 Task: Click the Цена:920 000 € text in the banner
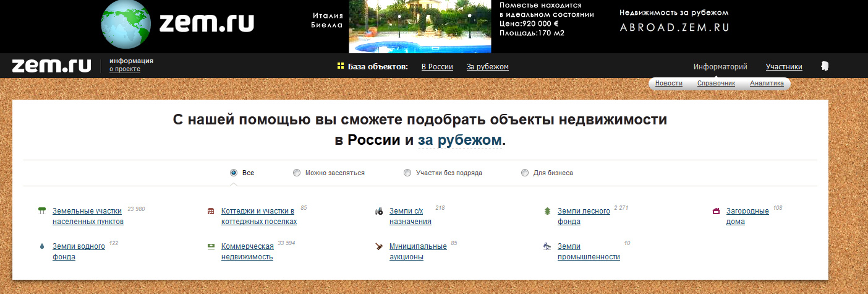[x=529, y=24]
